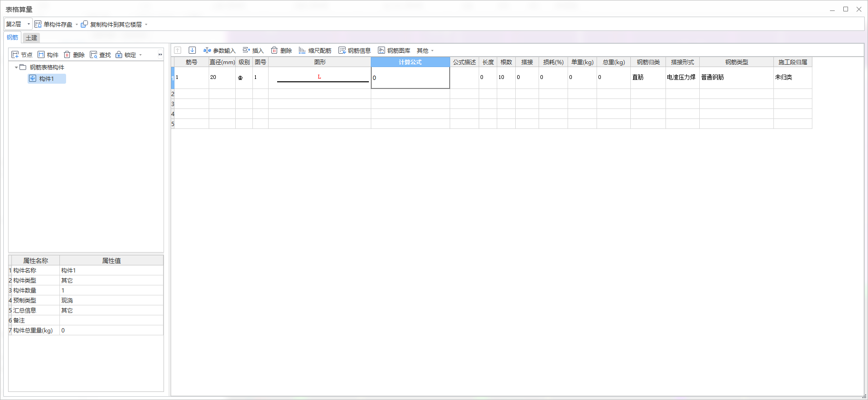Screen dimensions: 868x400
Task: Select the 钢筋表格构件 folder
Action: (x=42, y=68)
